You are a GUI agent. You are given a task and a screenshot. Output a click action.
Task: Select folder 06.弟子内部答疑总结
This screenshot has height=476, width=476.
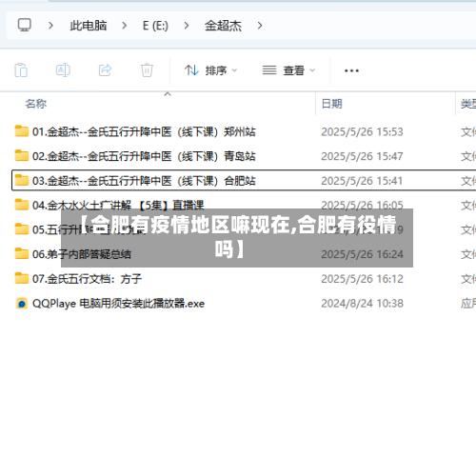(82, 254)
